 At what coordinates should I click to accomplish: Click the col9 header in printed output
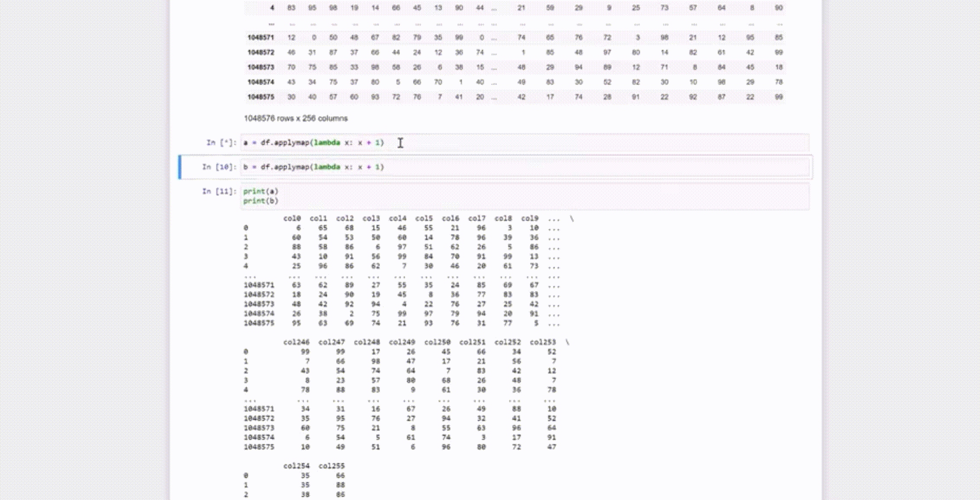point(530,218)
